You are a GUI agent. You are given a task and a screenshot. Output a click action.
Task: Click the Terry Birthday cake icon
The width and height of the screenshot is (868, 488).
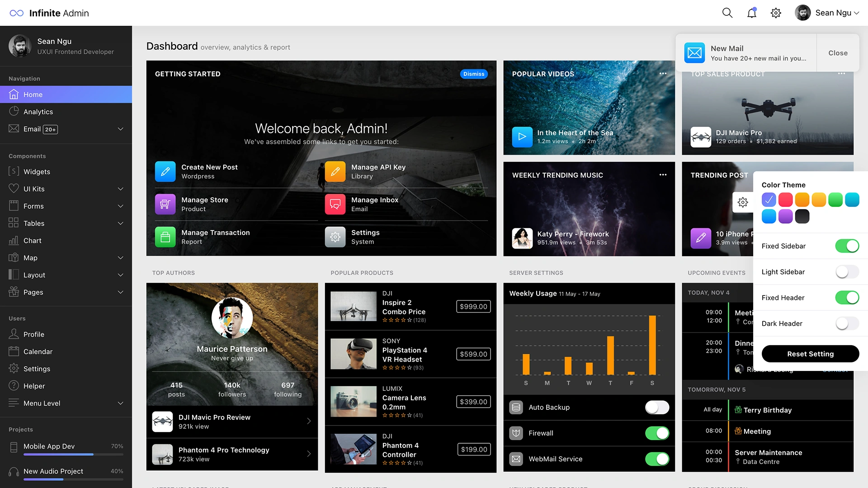pyautogui.click(x=738, y=410)
